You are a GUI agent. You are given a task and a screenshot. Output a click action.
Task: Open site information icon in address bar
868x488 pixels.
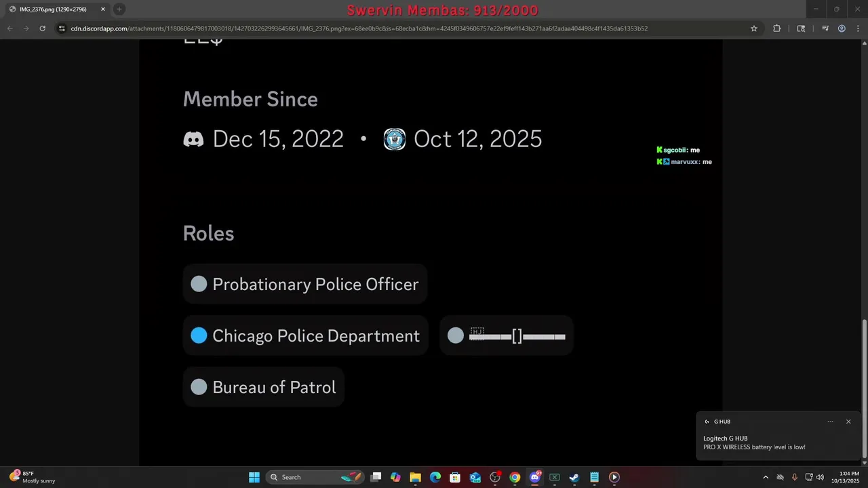point(62,28)
